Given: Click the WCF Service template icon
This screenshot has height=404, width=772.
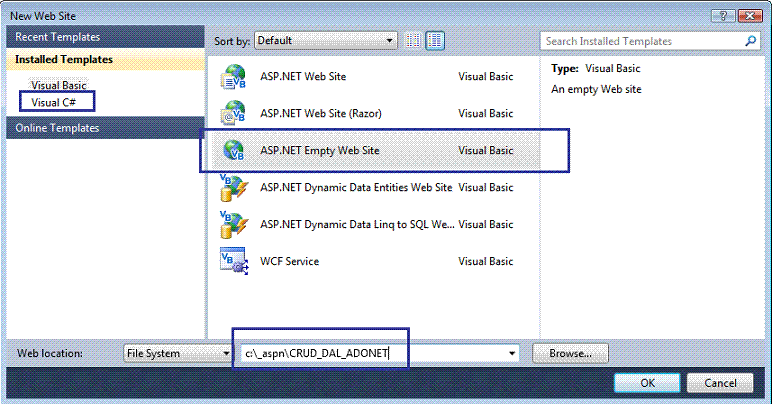Looking at the screenshot, I should tap(233, 261).
